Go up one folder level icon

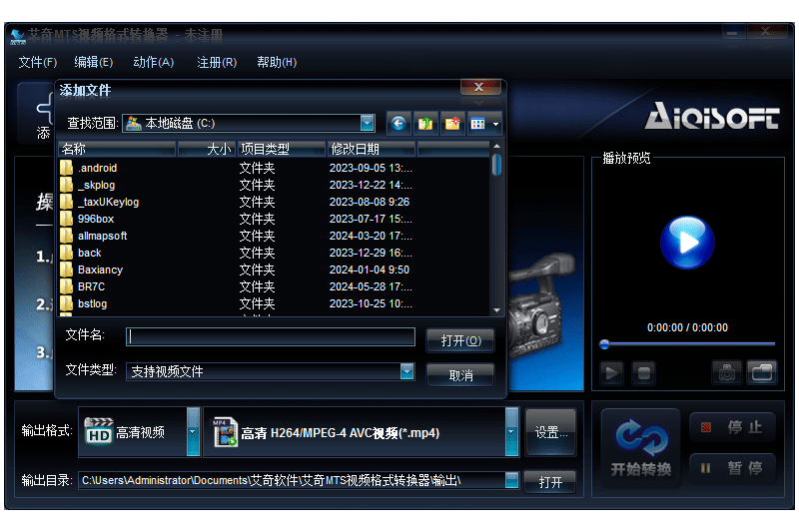[x=425, y=123]
